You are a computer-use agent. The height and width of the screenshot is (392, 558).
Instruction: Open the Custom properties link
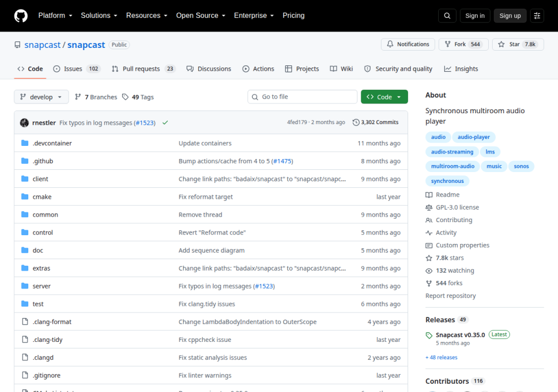[462, 246]
